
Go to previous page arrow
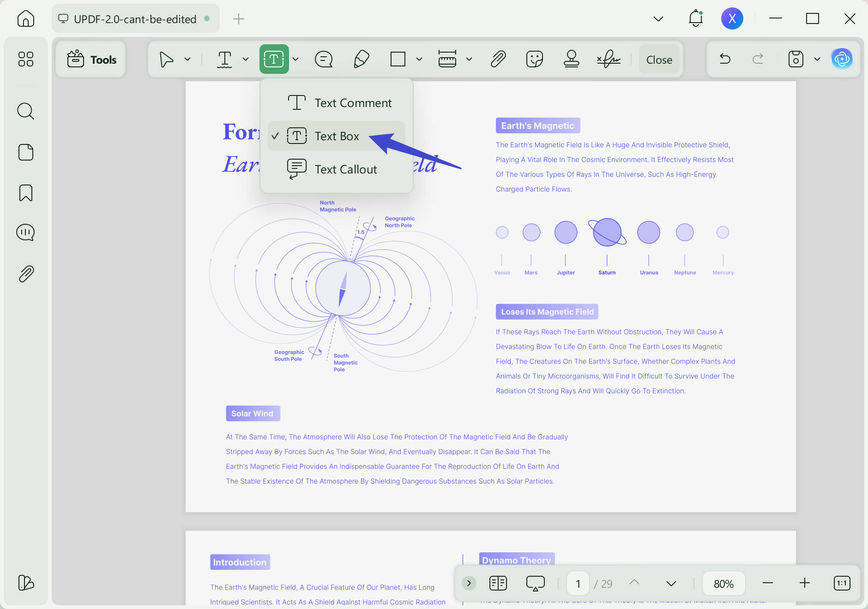[x=634, y=583]
